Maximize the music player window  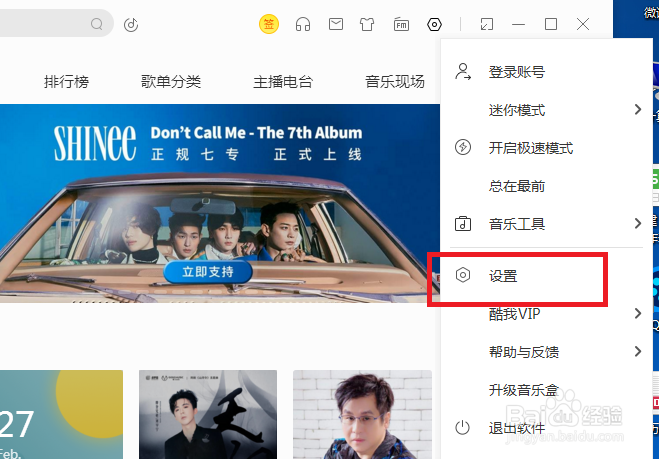[551, 24]
